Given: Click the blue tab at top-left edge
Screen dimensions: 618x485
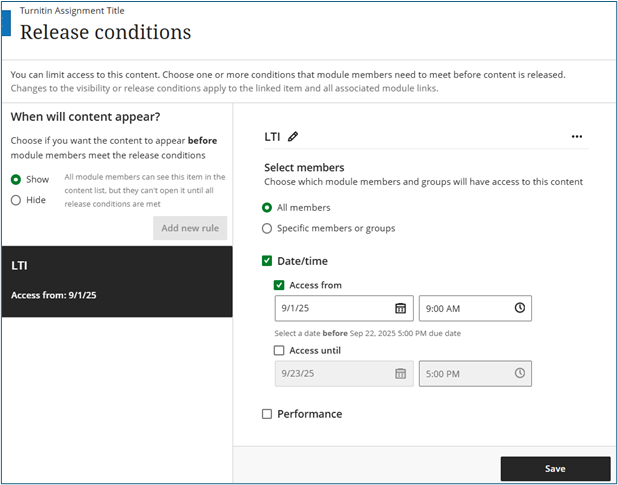Looking at the screenshot, I should 5,20.
